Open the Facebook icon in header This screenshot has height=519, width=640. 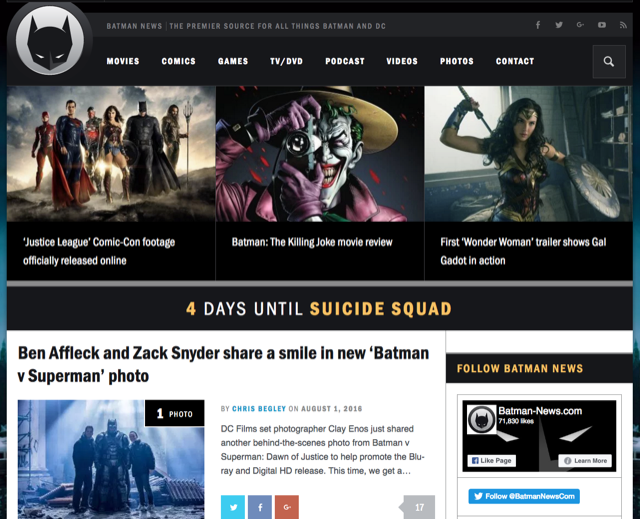[538, 25]
